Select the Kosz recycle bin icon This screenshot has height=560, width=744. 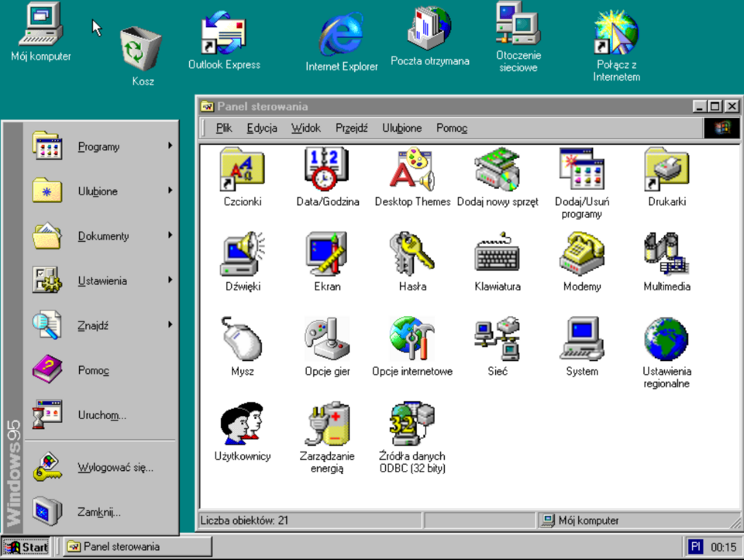point(141,50)
